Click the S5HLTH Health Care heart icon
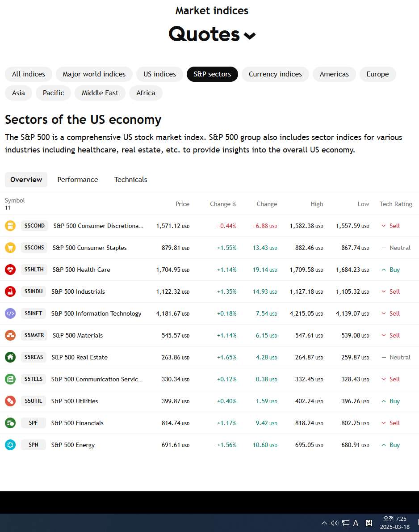 point(10,270)
